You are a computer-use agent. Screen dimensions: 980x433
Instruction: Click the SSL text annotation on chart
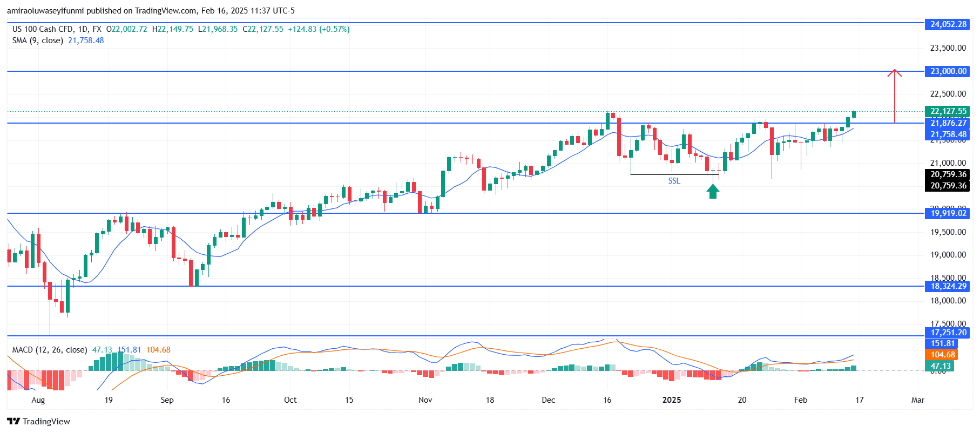click(x=674, y=181)
